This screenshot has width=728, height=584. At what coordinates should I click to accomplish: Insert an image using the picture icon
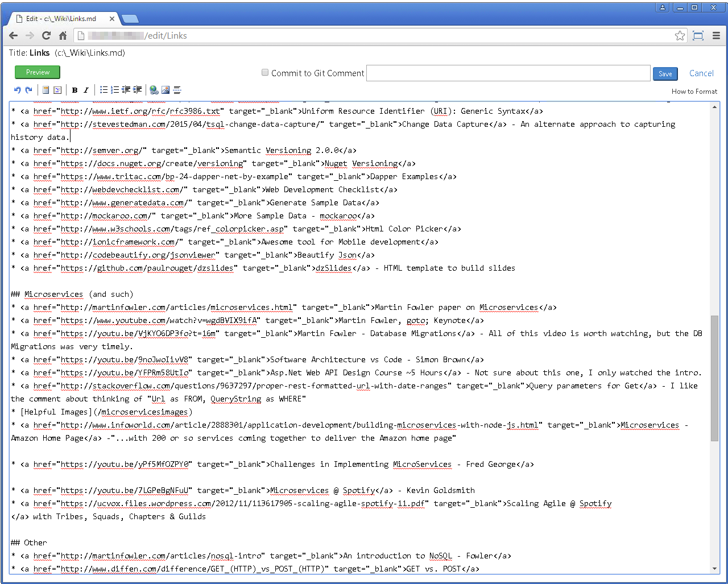[x=166, y=90]
